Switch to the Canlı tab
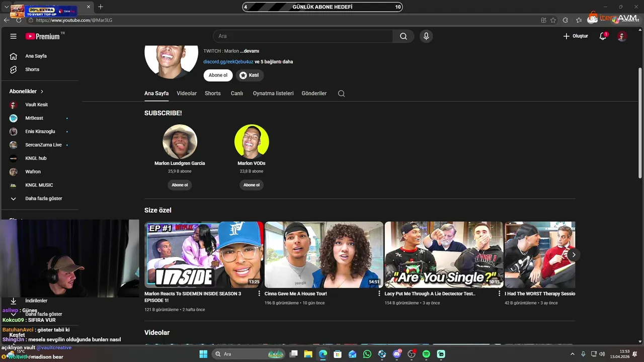The image size is (644, 362). tap(237, 94)
